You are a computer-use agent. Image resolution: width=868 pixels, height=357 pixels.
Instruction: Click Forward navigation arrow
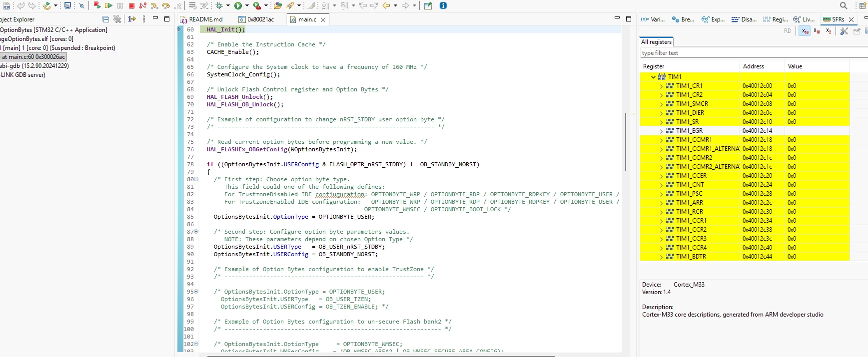tap(405, 5)
